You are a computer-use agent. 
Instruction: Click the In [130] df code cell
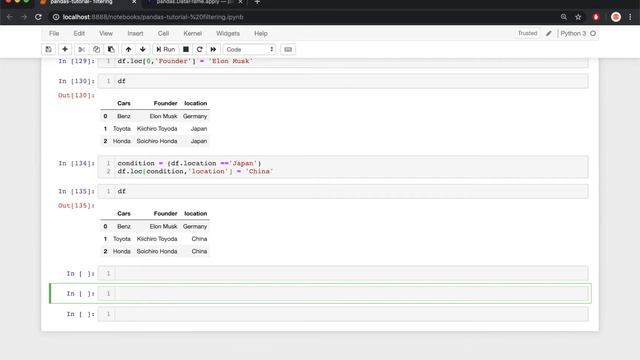pyautogui.click(x=343, y=81)
